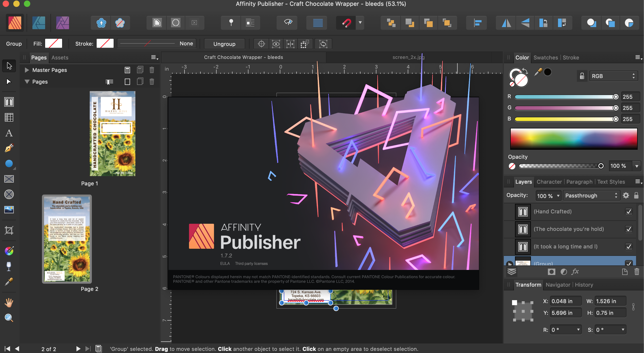Open the layer effects fx icon
The width and height of the screenshot is (644, 353).
coord(575,272)
